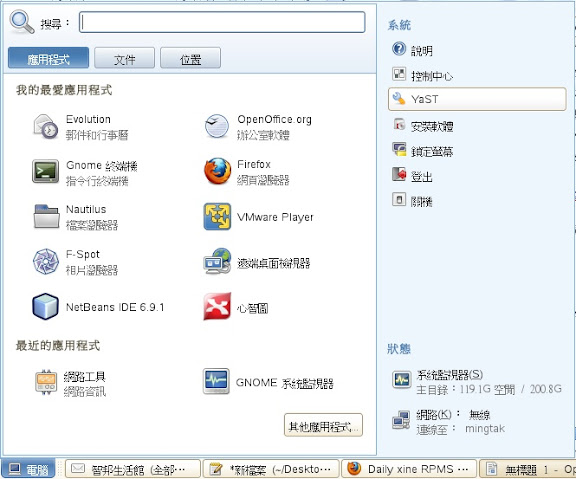Open the remote desktop viewer
This screenshot has width=576, height=479.
(257, 262)
